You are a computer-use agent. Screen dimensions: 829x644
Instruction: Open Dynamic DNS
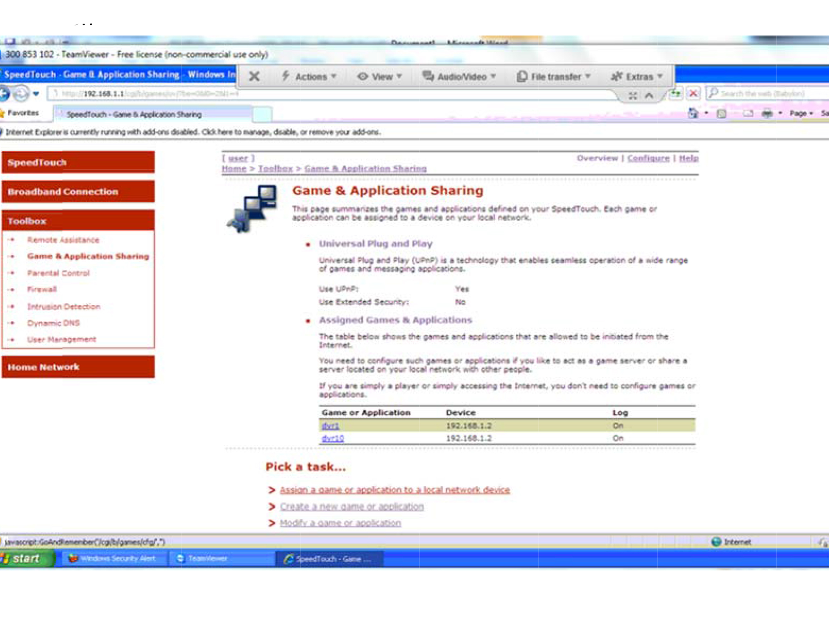(x=53, y=323)
